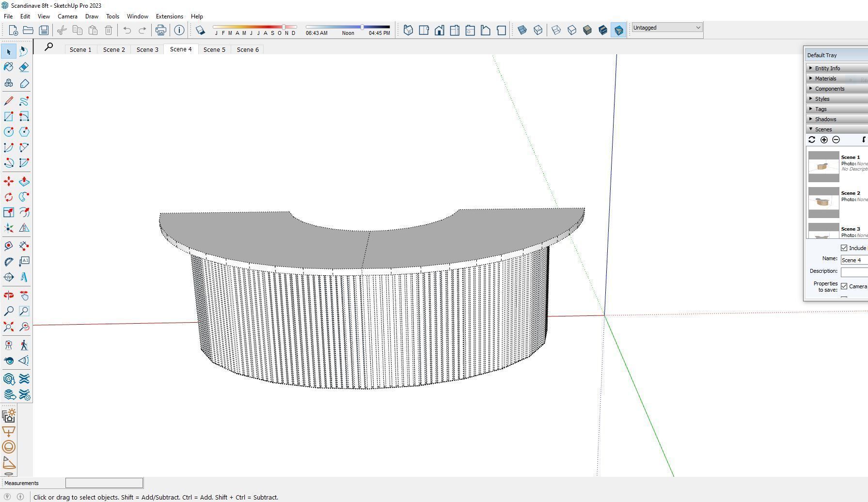Pick the Paint Bucket tool
Viewport: 868px width, 502px height.
click(x=9, y=67)
